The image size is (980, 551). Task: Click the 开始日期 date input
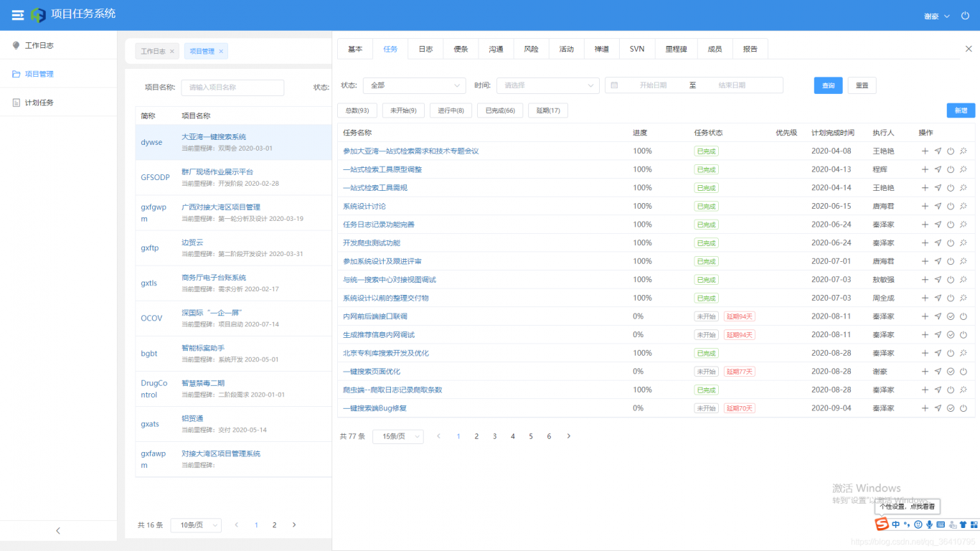point(653,85)
